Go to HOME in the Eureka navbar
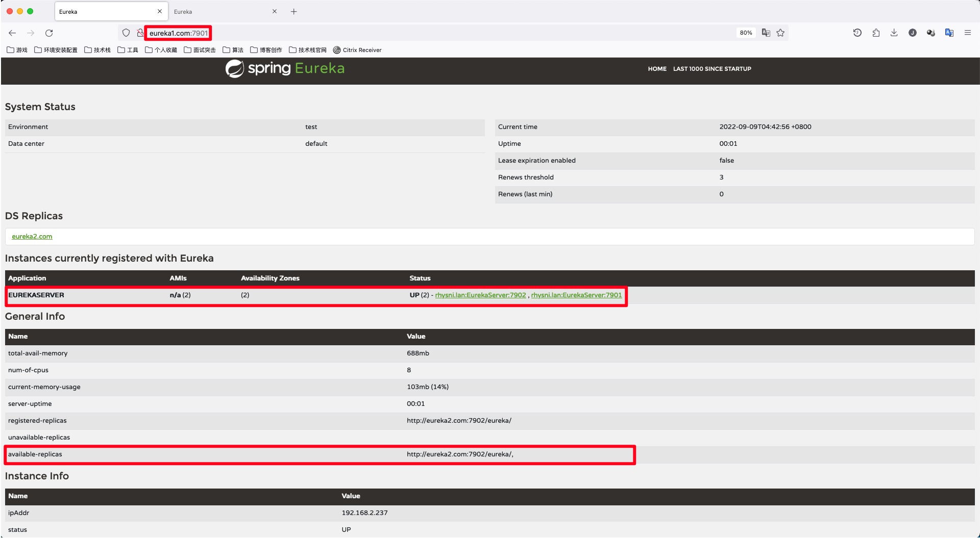This screenshot has width=980, height=538. click(x=657, y=69)
